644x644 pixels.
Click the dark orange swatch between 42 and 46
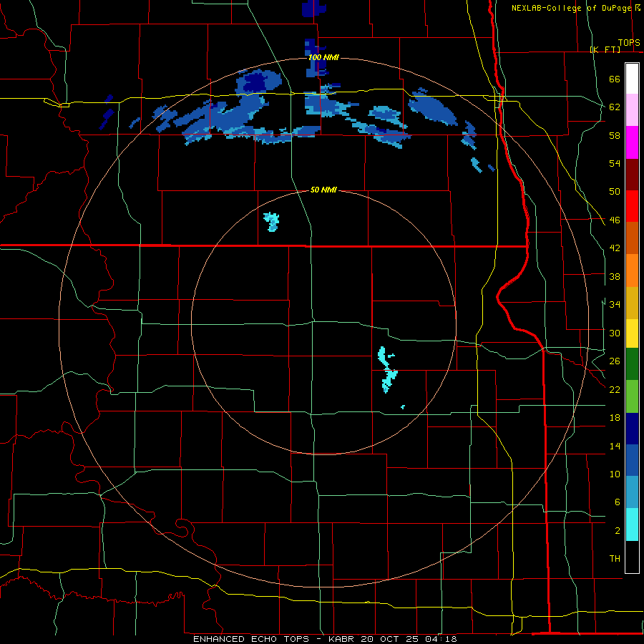632,238
